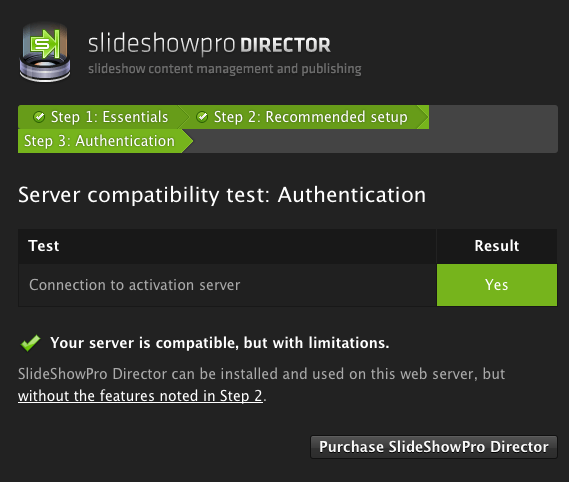Click the Step 2 Recommended setup checkmark icon
This screenshot has width=569, height=482.
(x=202, y=117)
